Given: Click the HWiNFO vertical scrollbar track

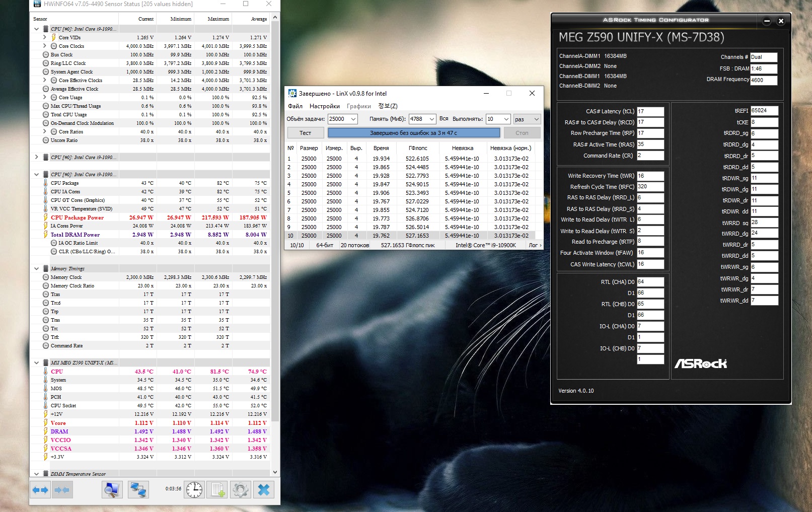Looking at the screenshot, I should point(275,245).
